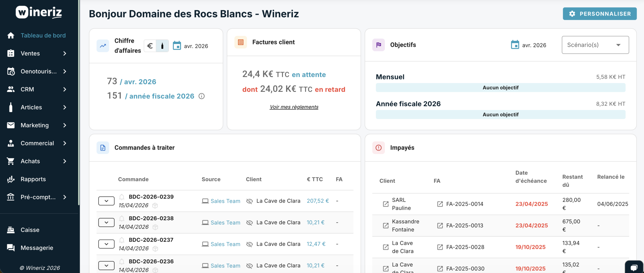The width and height of the screenshot is (644, 273).
Task: Open Messagerie from the sidebar
Action: point(37,248)
